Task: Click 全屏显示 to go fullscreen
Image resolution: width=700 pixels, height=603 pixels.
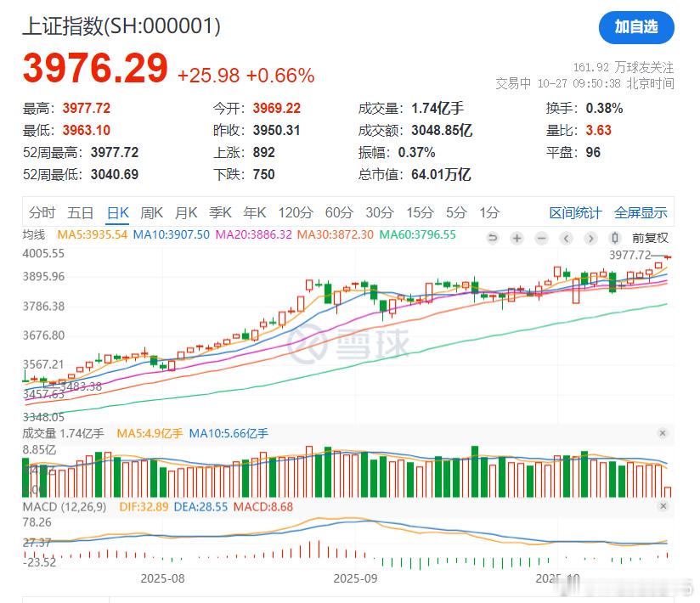Action: click(x=641, y=213)
